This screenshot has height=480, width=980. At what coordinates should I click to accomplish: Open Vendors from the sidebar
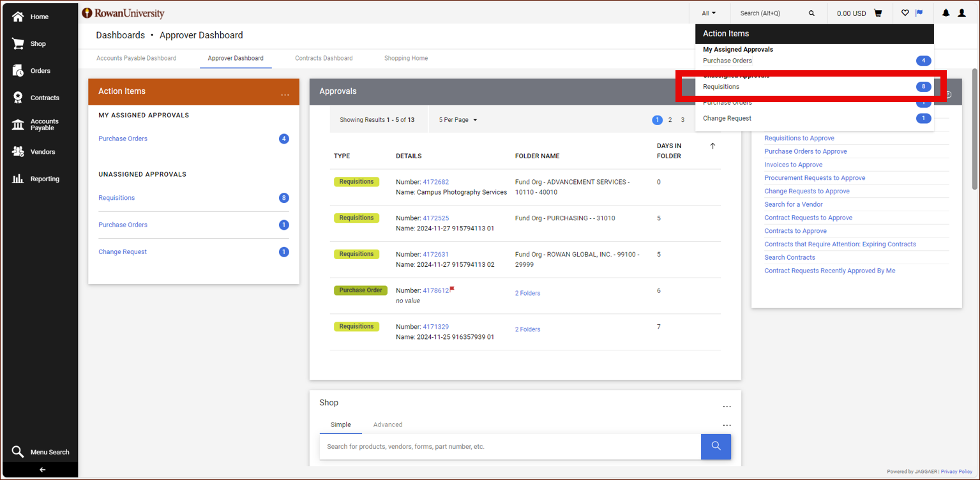19,152
